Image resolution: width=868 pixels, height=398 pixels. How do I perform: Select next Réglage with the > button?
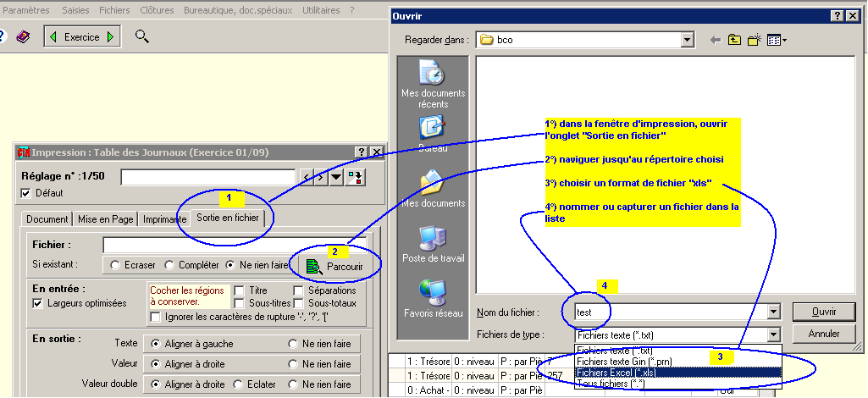tap(320, 178)
